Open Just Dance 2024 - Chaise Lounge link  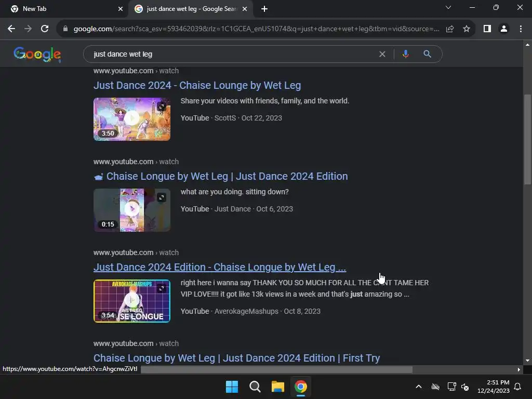(x=197, y=85)
